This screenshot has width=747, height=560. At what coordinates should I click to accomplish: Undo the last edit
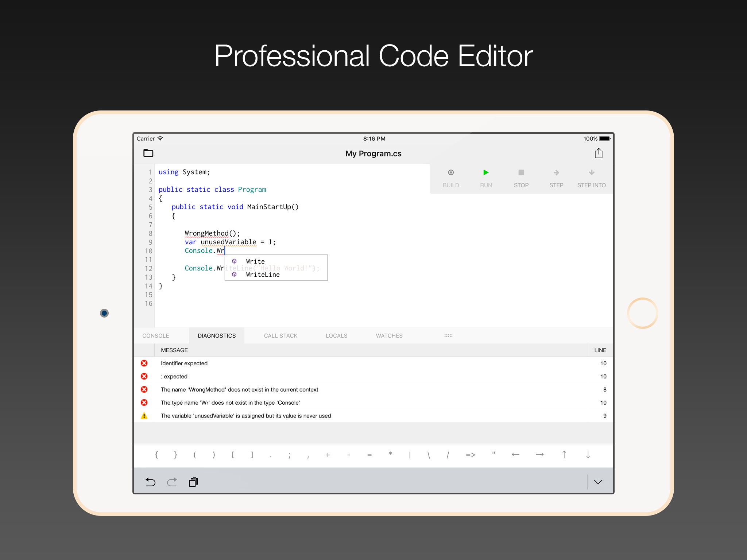[x=150, y=482]
